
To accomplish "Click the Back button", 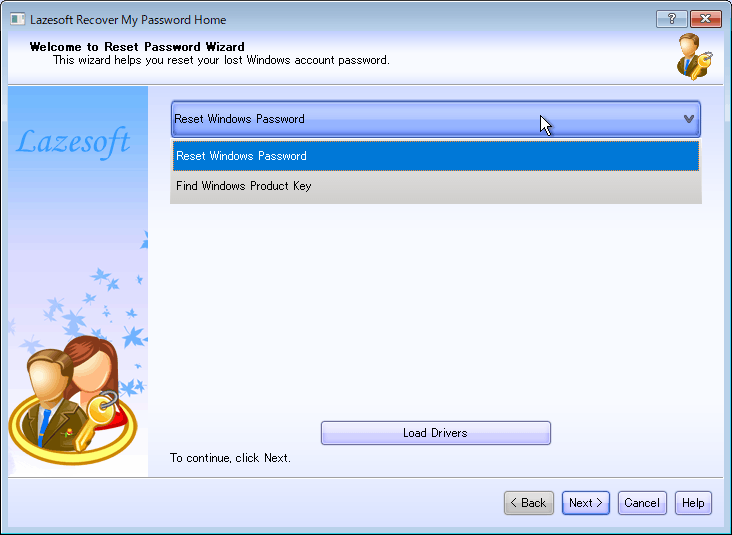I will tap(528, 503).
